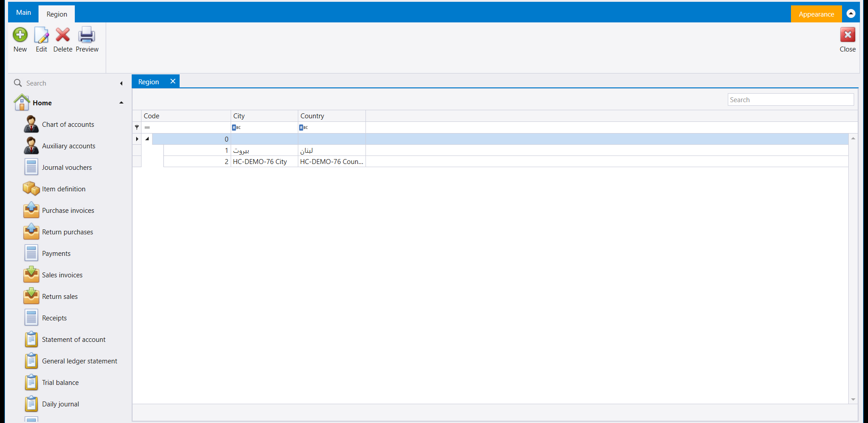The width and height of the screenshot is (868, 423).
Task: Open Code column filter condition selector
Action: (x=147, y=128)
